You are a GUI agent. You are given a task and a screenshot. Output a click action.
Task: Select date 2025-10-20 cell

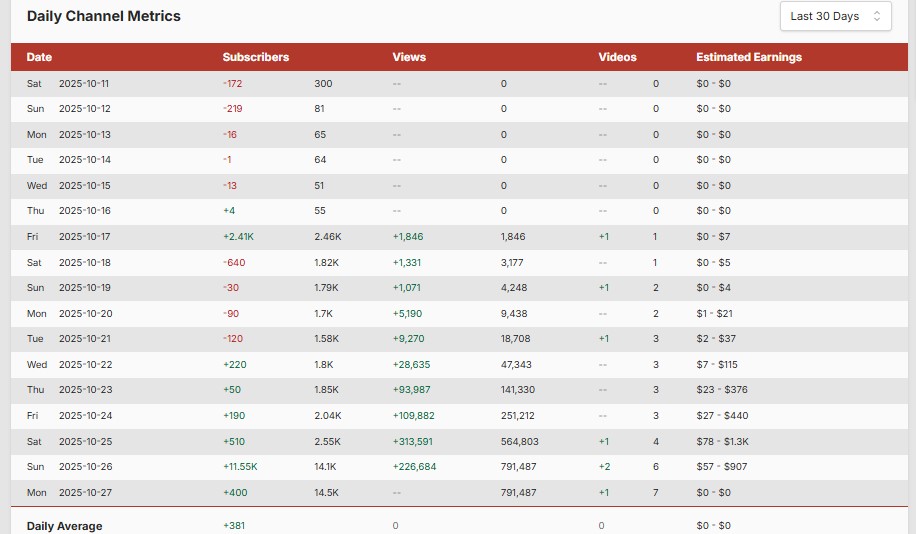coord(85,313)
